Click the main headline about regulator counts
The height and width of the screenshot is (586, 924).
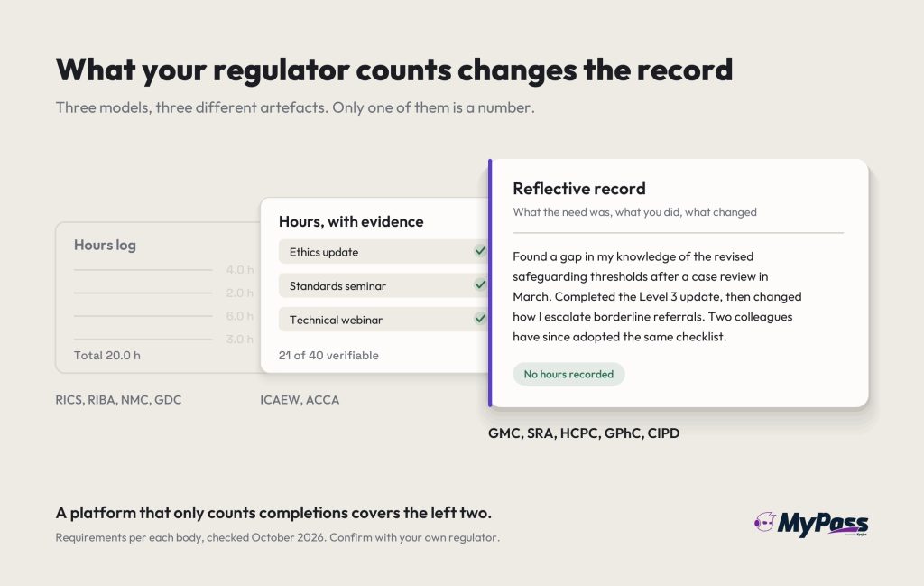click(394, 70)
